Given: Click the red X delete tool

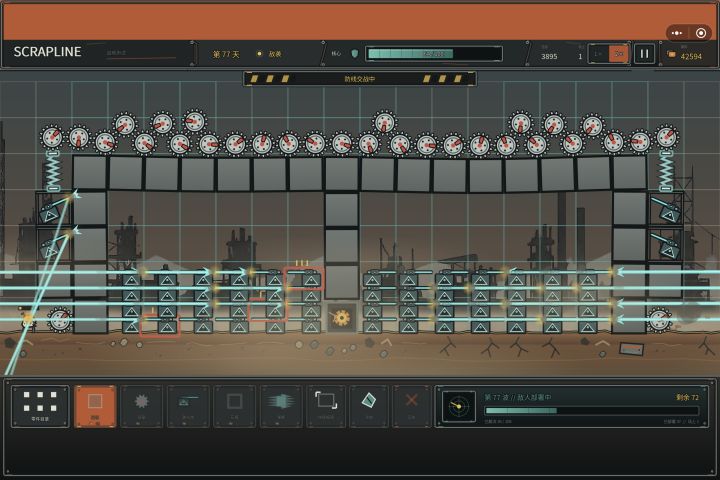Looking at the screenshot, I should click(411, 406).
